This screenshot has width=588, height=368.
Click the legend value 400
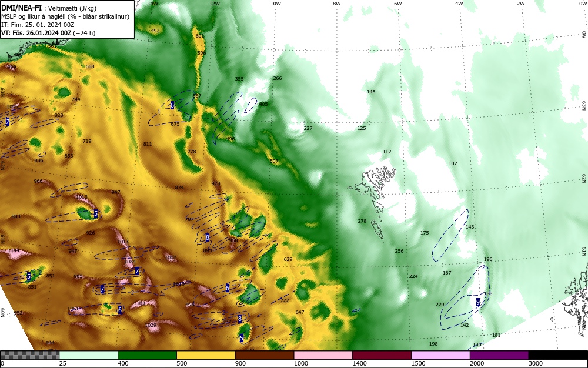(123, 363)
